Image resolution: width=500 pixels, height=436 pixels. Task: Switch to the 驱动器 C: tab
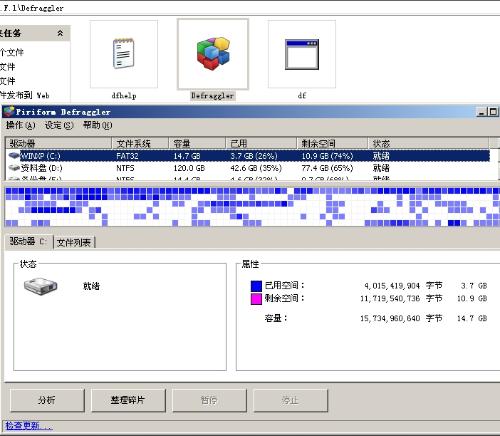[x=29, y=241]
